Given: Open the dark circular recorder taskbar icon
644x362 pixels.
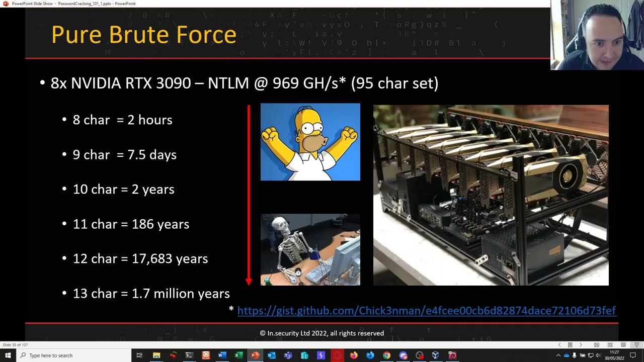Looking at the screenshot, I should pyautogui.click(x=420, y=355).
